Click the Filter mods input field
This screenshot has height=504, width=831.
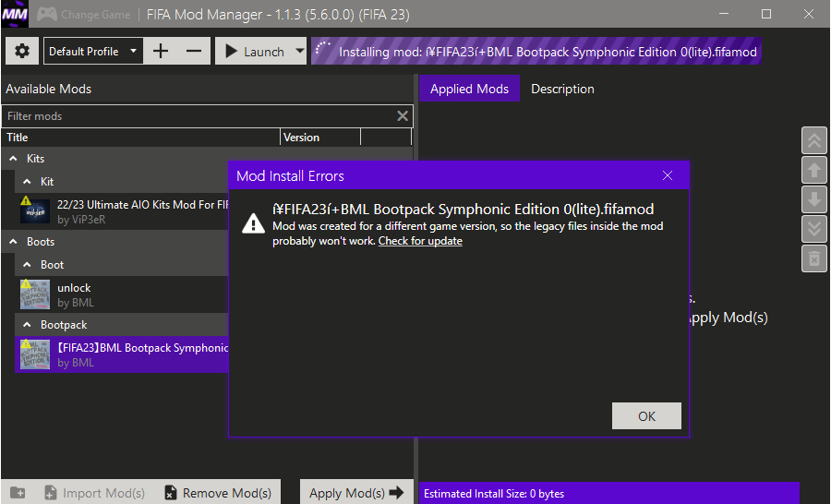[x=199, y=116]
